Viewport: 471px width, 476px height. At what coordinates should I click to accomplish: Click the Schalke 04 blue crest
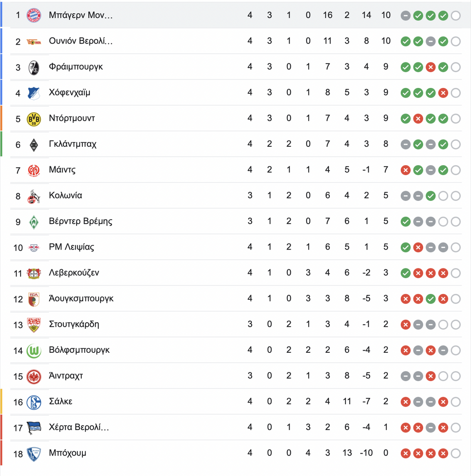34,402
